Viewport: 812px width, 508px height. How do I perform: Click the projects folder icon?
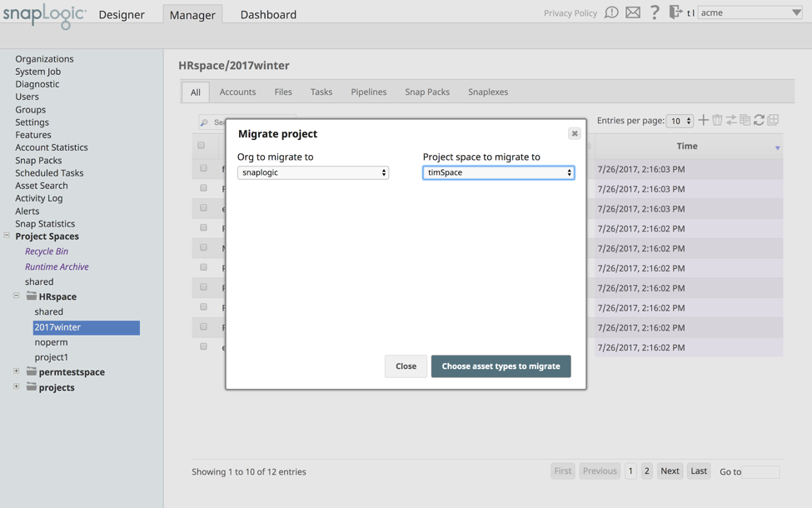pyautogui.click(x=32, y=386)
